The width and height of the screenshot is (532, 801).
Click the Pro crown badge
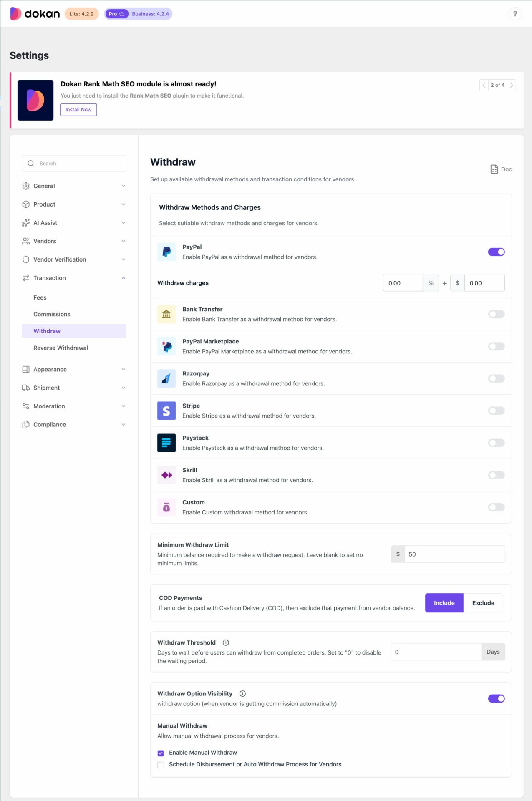116,14
